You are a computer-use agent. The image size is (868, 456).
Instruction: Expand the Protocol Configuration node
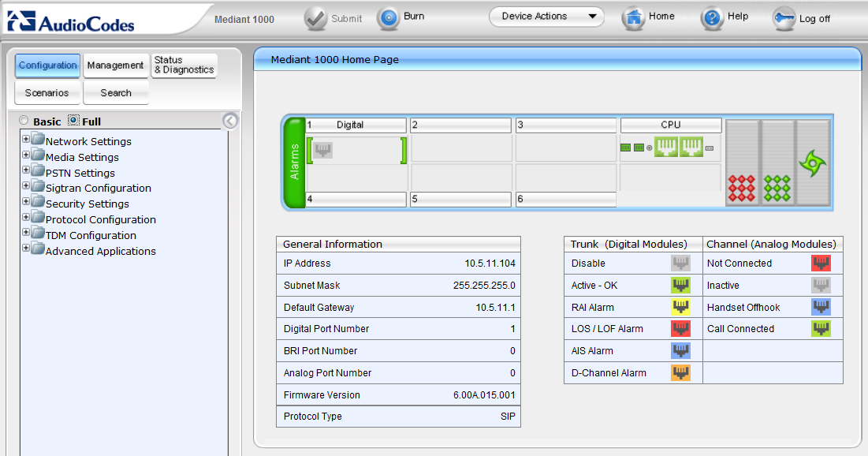(x=26, y=216)
